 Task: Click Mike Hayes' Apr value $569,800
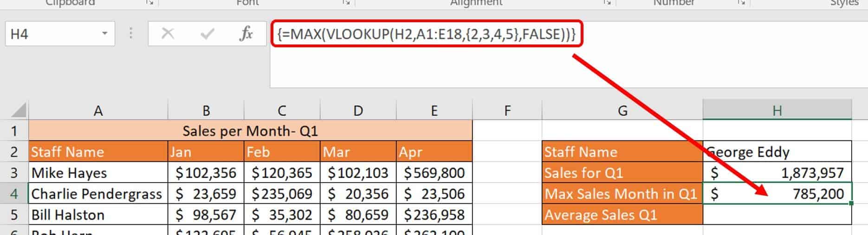(x=434, y=172)
